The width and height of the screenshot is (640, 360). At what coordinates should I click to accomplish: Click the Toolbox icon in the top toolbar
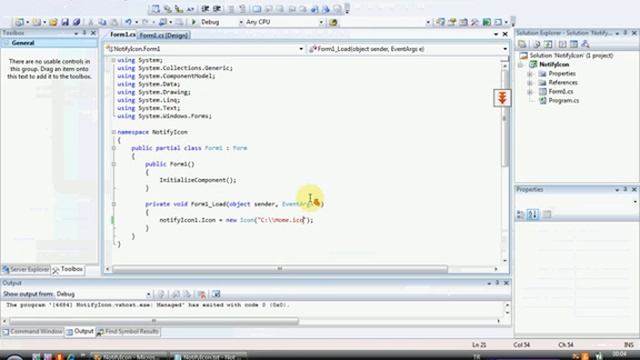pyautogui.click(x=475, y=22)
